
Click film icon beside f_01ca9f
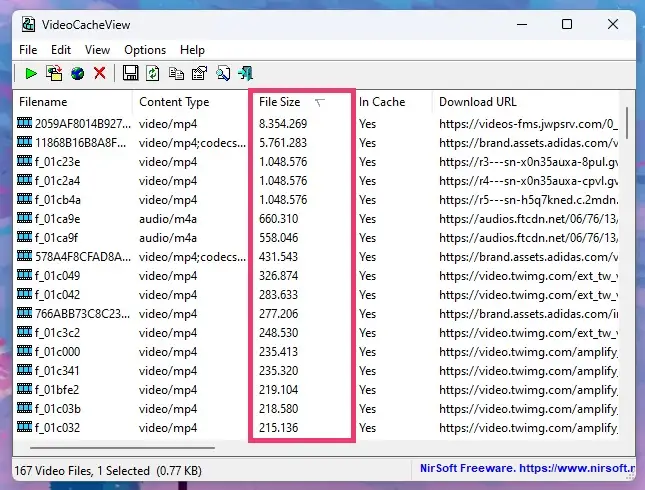click(24, 237)
